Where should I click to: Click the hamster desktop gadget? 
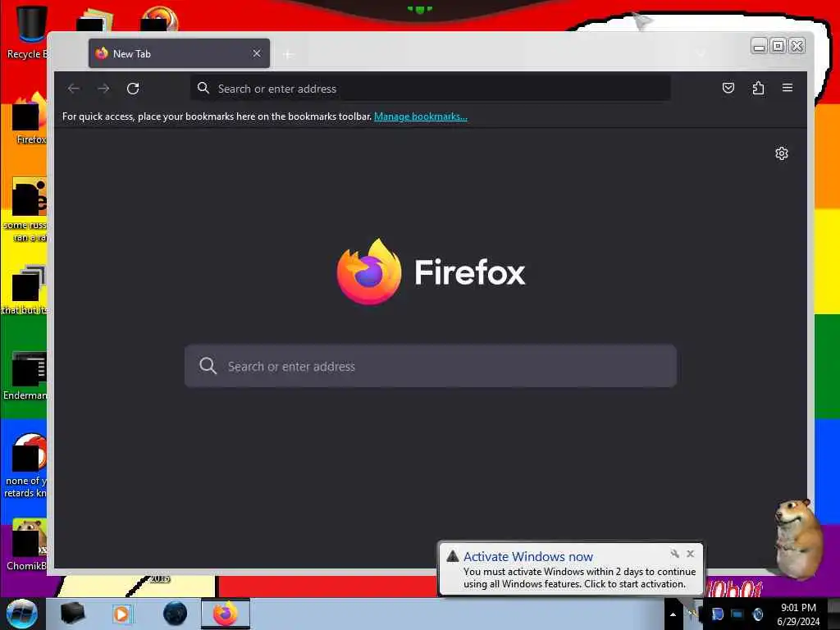click(x=797, y=538)
